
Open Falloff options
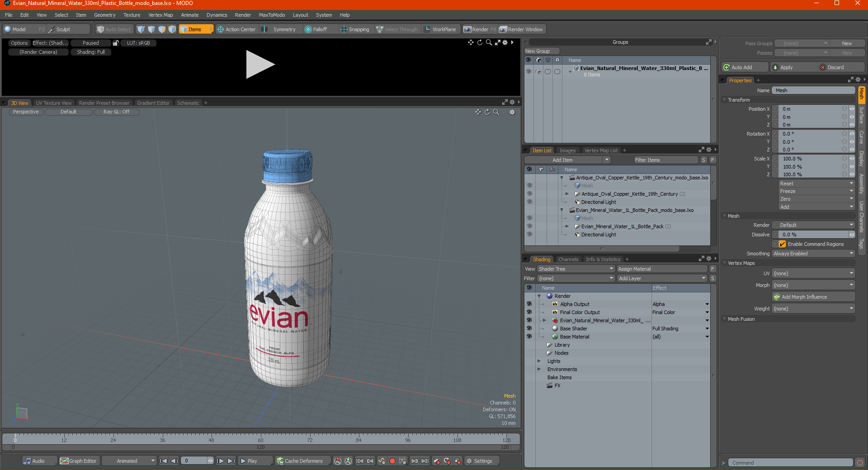click(x=316, y=29)
